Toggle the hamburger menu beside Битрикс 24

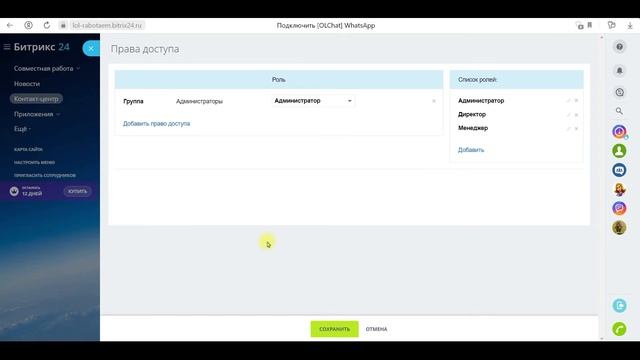coord(7,47)
